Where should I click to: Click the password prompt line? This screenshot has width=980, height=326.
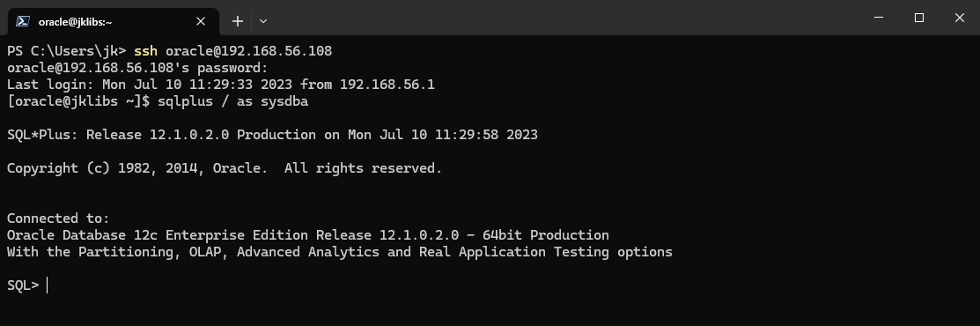(x=137, y=68)
